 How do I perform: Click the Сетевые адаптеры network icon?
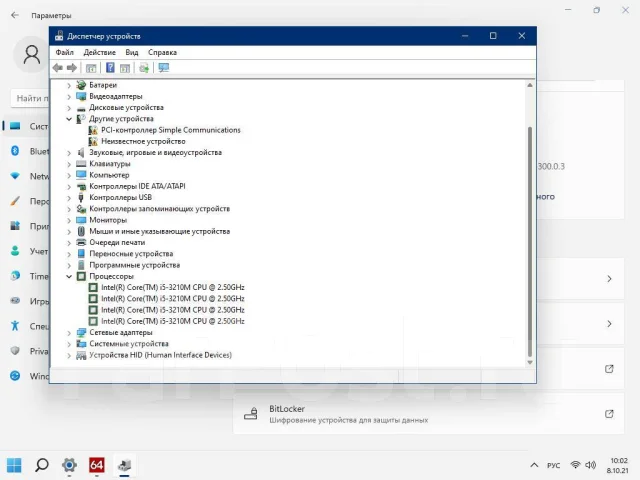pyautogui.click(x=81, y=332)
